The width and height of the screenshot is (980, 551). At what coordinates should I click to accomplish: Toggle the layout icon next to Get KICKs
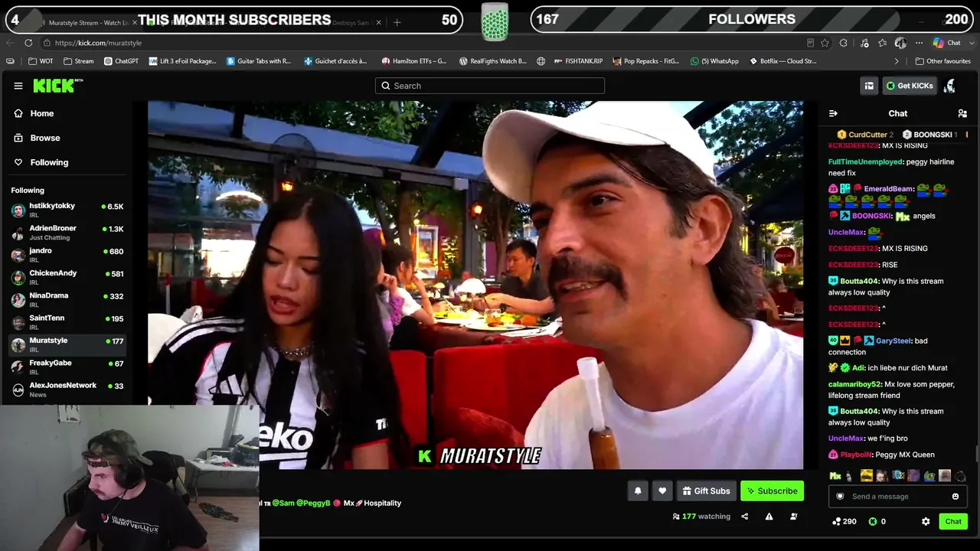click(869, 86)
